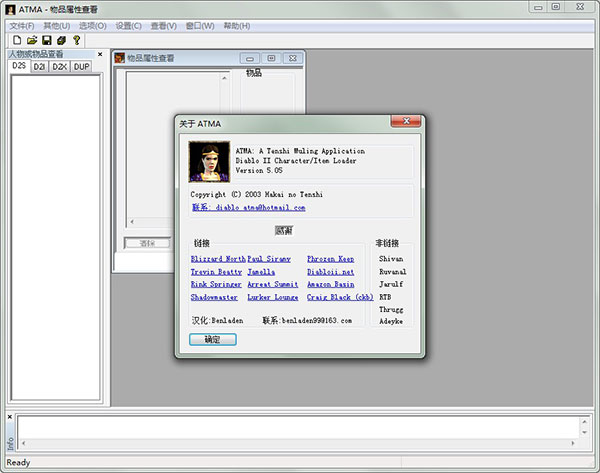Click the Open folder toolbar icon
The image size is (600, 473).
(x=32, y=40)
